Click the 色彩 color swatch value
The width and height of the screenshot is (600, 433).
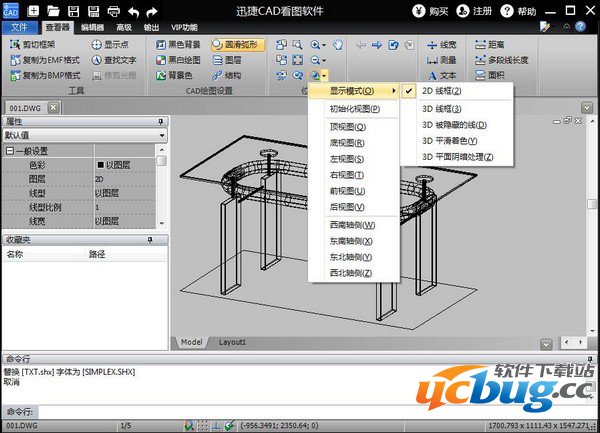[x=101, y=164]
